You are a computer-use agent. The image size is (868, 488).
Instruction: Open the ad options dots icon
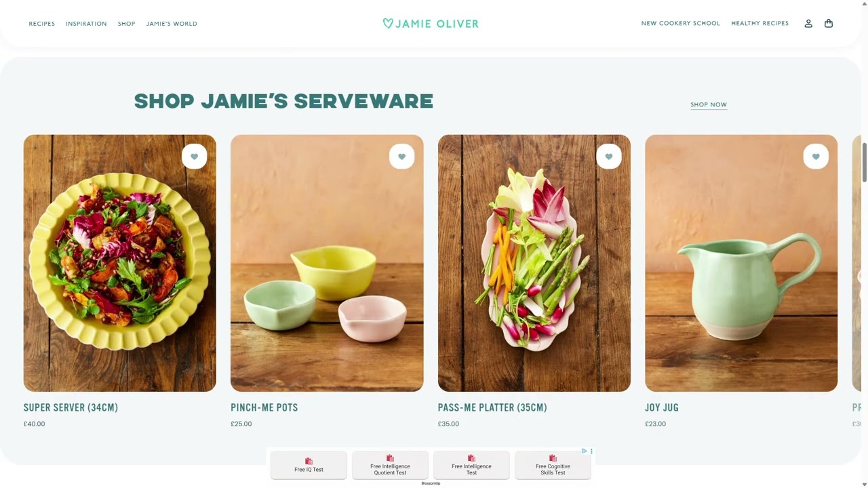tap(591, 451)
